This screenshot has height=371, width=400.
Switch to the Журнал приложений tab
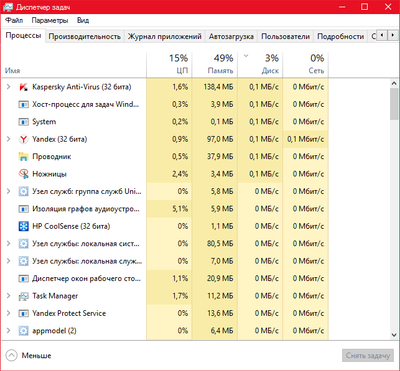pos(165,36)
